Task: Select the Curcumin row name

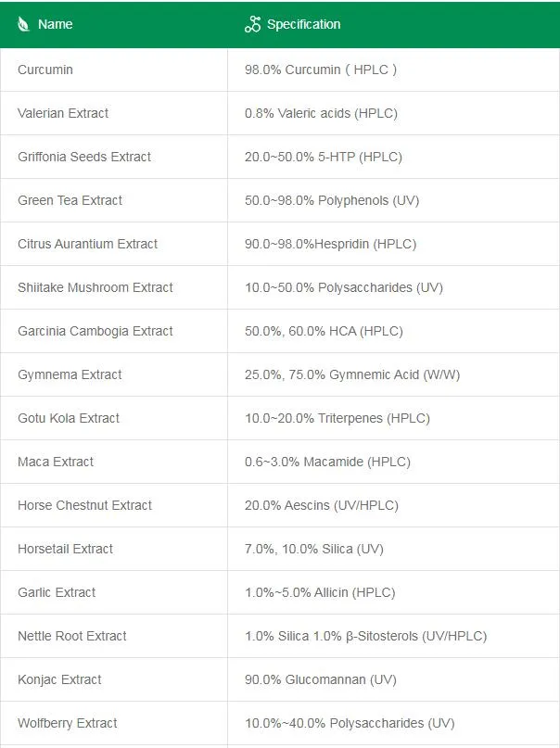Action: (45, 70)
